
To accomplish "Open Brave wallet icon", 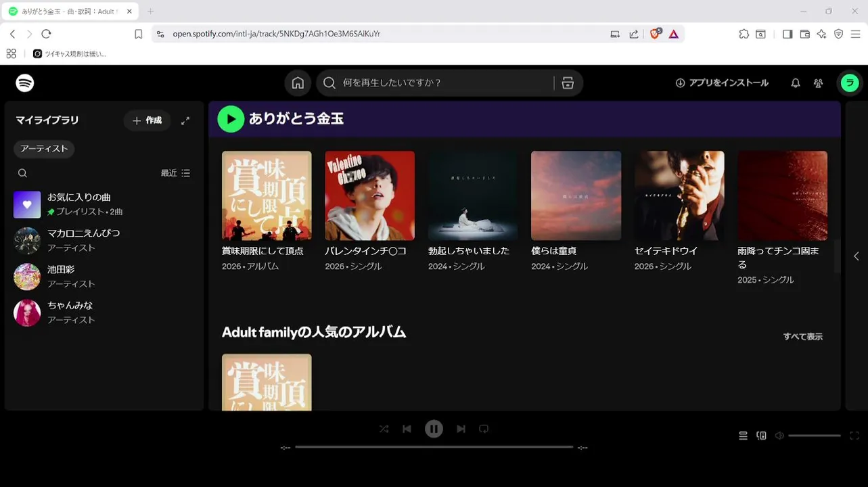I will tap(805, 34).
